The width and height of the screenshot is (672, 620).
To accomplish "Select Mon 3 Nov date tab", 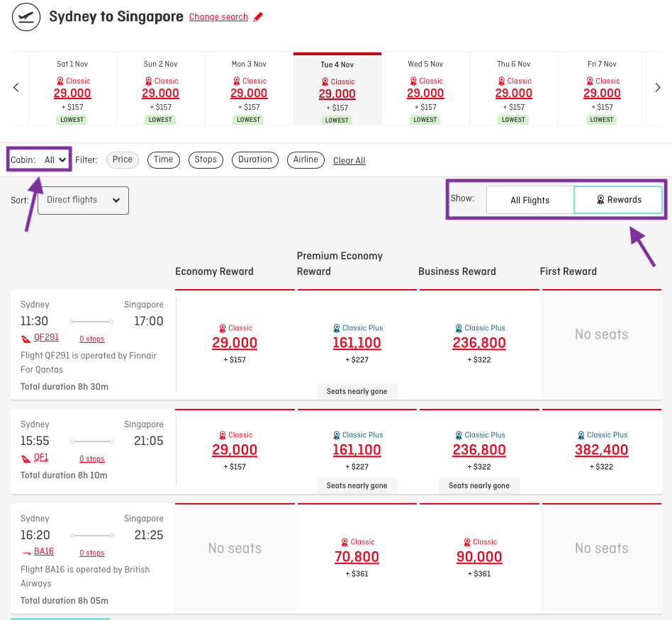I will tap(249, 89).
